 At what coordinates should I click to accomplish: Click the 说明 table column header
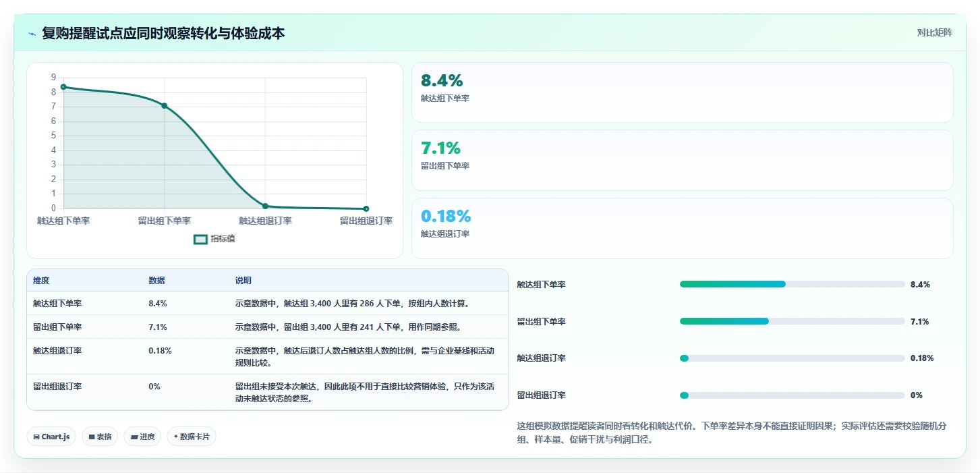243,281
